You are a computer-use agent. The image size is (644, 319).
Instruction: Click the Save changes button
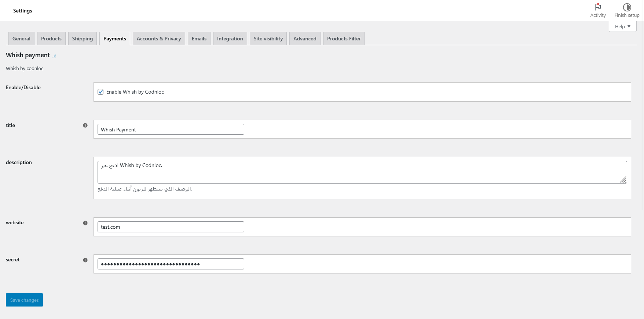tap(24, 300)
